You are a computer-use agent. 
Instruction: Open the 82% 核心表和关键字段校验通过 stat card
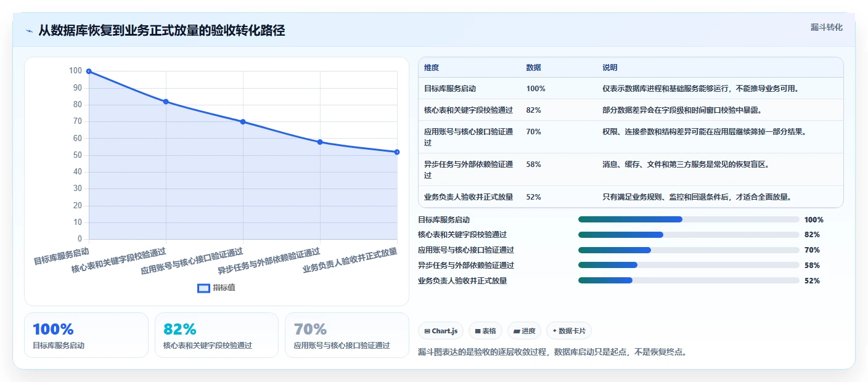pyautogui.click(x=217, y=335)
